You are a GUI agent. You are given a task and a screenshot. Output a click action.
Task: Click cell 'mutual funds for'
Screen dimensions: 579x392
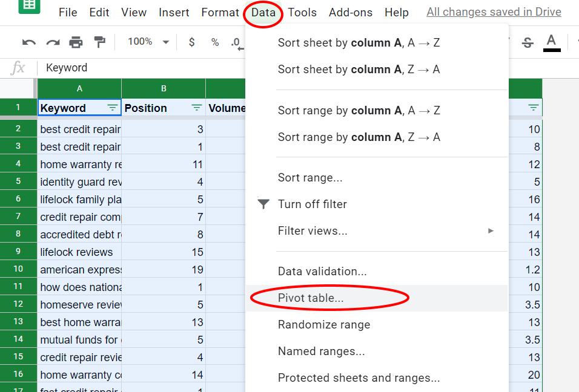pos(79,339)
